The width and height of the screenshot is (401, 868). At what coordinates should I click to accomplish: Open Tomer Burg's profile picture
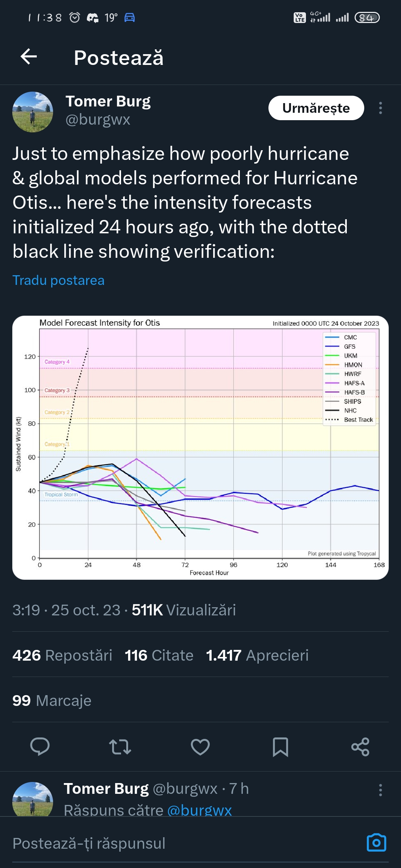(x=33, y=112)
